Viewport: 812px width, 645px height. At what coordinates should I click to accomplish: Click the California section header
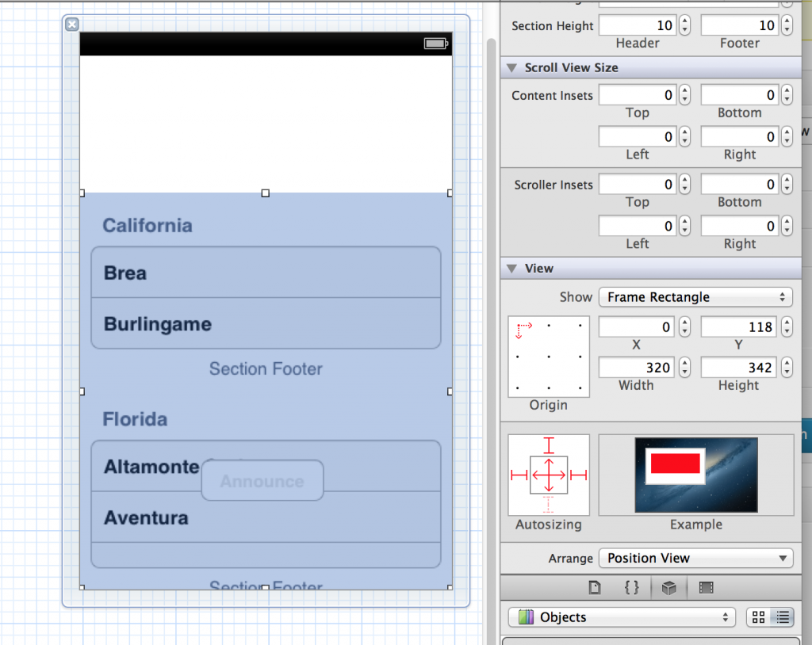(x=147, y=225)
